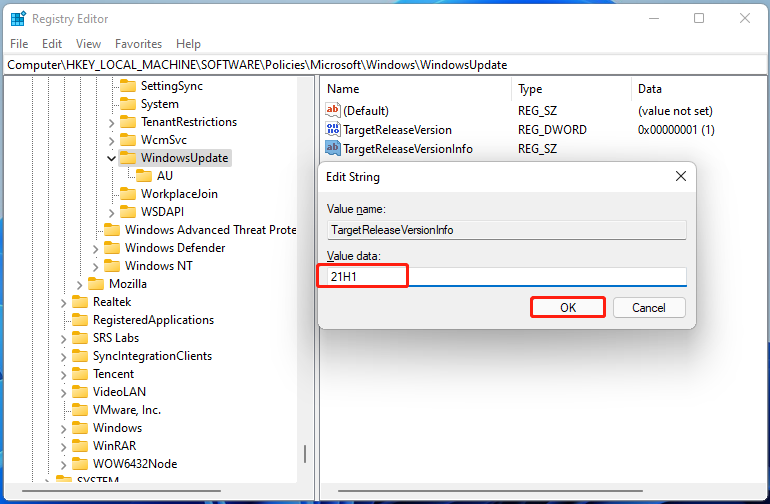Image resolution: width=770 pixels, height=504 pixels.
Task: Select the WOW6432Node key
Action: [135, 464]
